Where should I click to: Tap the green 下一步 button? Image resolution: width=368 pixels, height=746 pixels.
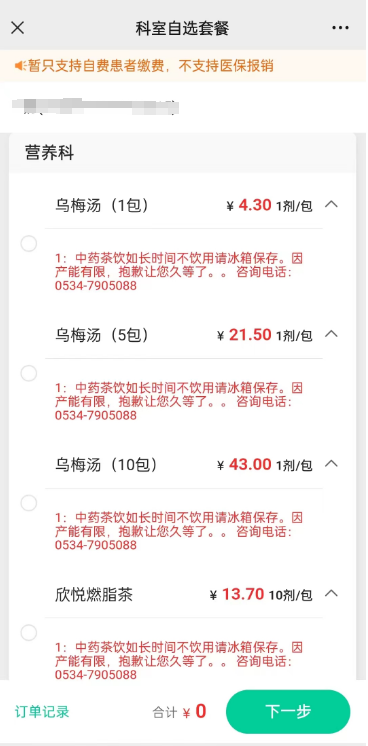288,712
